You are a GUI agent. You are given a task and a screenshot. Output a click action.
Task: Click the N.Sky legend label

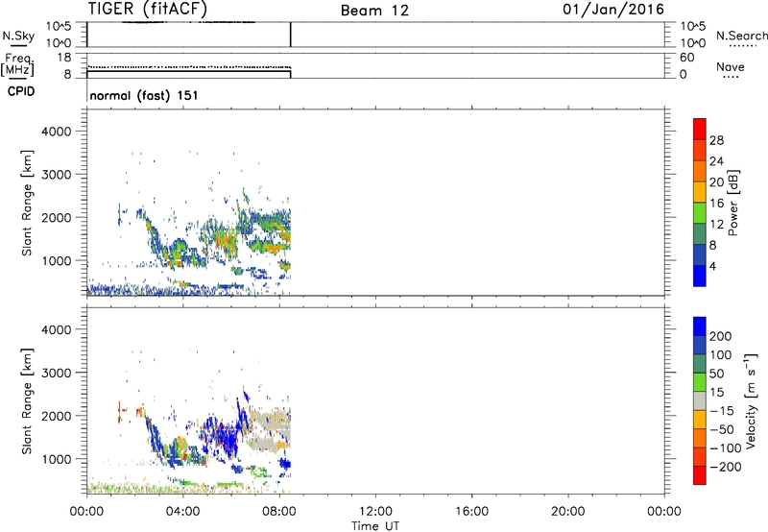18,36
